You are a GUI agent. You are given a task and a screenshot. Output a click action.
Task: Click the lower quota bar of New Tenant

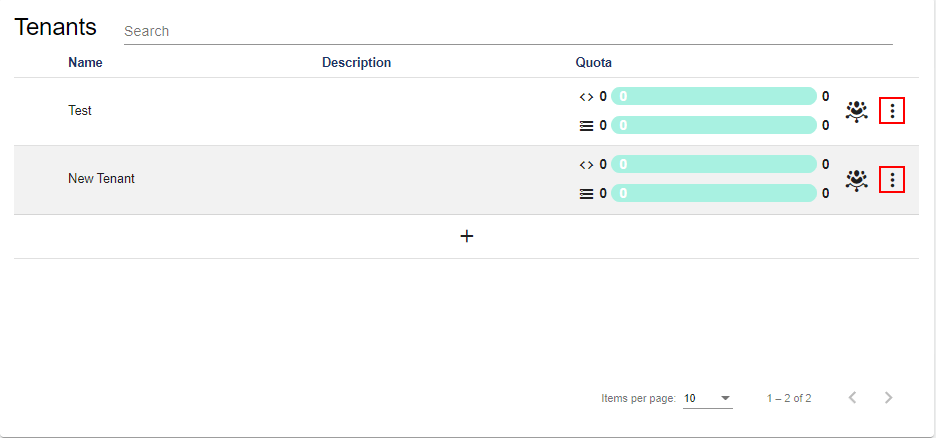click(x=714, y=194)
